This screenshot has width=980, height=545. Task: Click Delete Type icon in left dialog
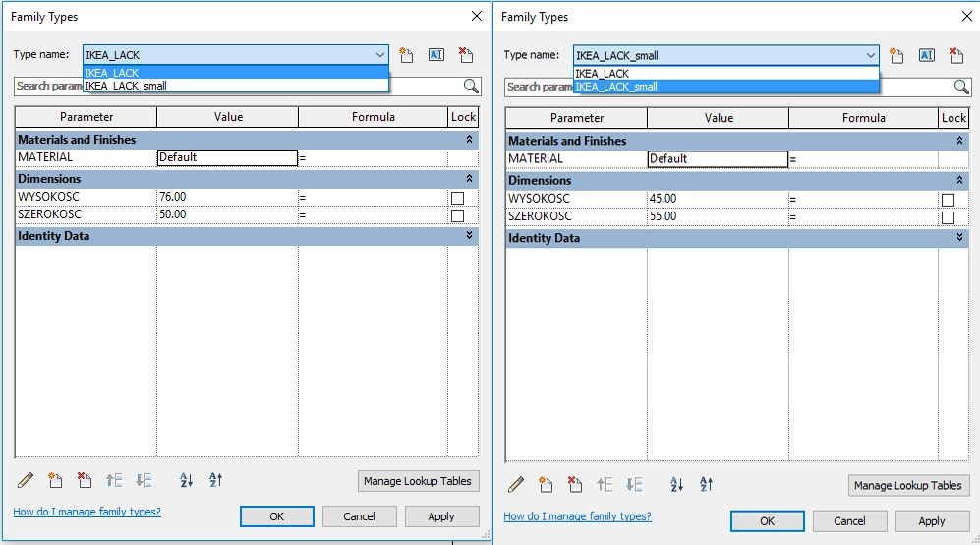466,55
